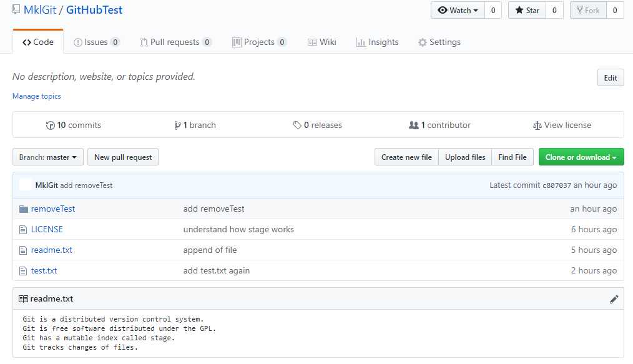This screenshot has height=364, width=633.
Task: Click MklGit author name in commit bar
Action: click(x=47, y=185)
